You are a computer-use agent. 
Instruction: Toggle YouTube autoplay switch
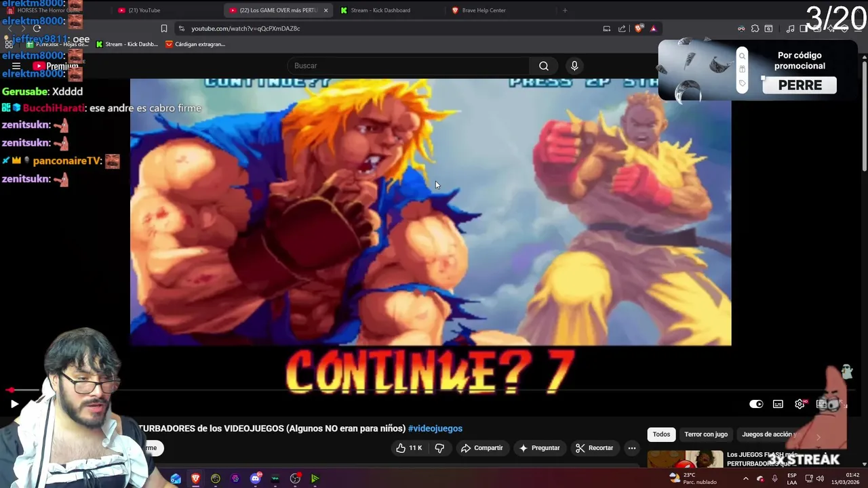click(x=756, y=404)
